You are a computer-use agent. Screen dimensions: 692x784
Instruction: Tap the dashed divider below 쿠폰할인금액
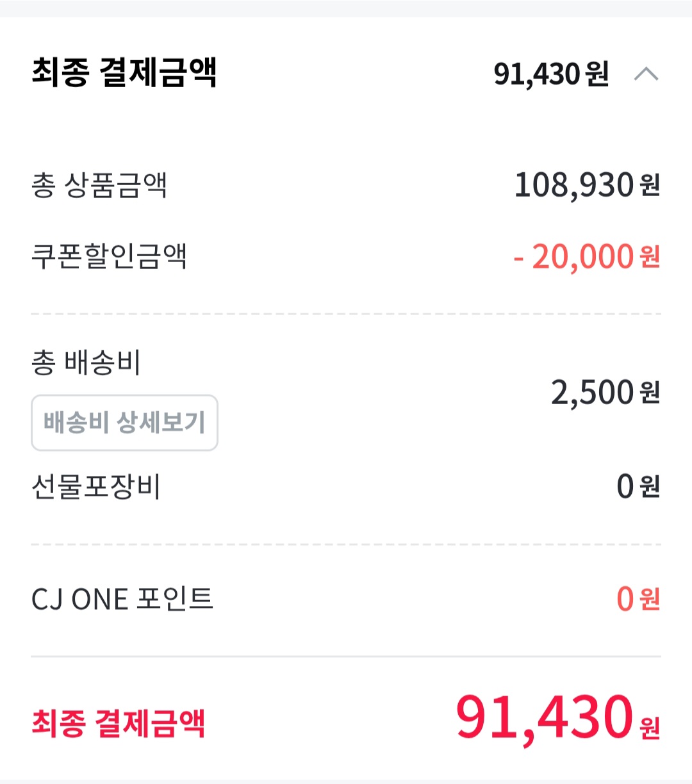pos(346,314)
